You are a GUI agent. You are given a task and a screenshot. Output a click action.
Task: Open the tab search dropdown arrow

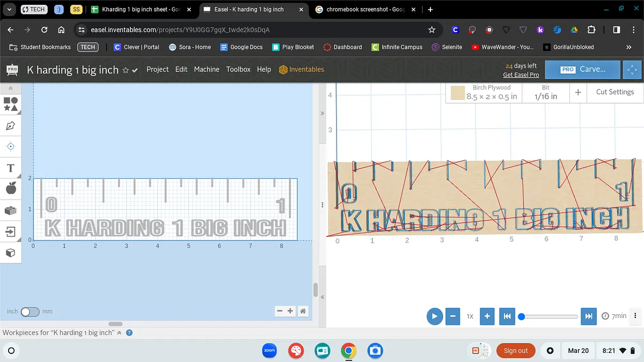click(9, 10)
